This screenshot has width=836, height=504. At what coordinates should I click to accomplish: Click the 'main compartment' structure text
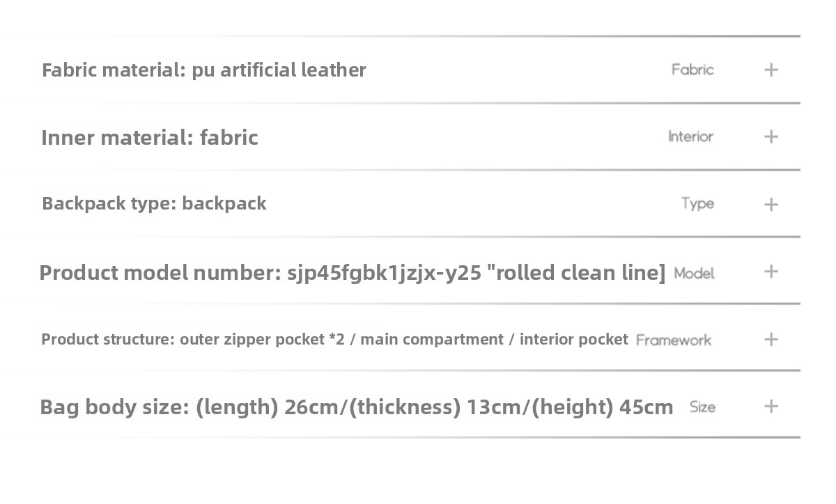pyautogui.click(x=431, y=340)
